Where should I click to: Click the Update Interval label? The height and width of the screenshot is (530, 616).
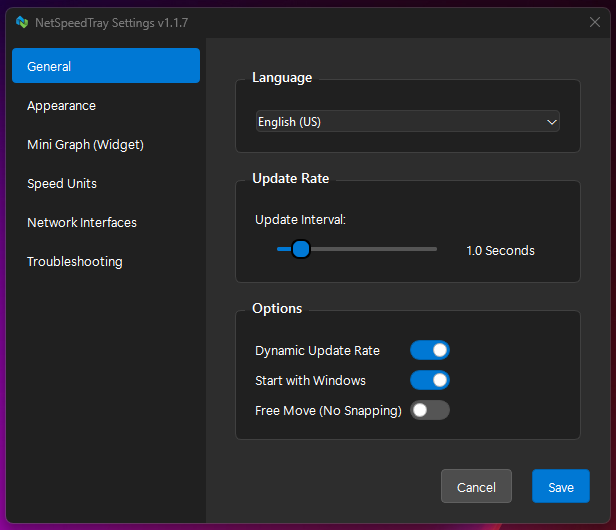point(300,220)
